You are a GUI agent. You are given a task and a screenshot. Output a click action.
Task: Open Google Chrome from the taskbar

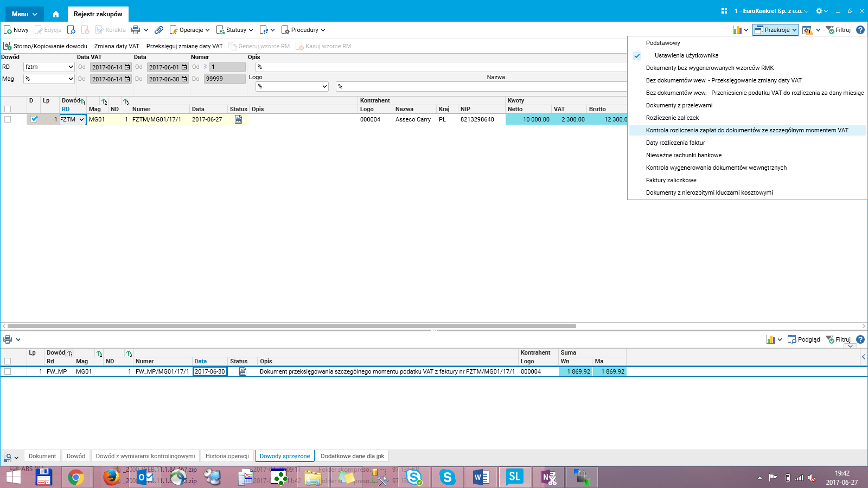(76, 477)
